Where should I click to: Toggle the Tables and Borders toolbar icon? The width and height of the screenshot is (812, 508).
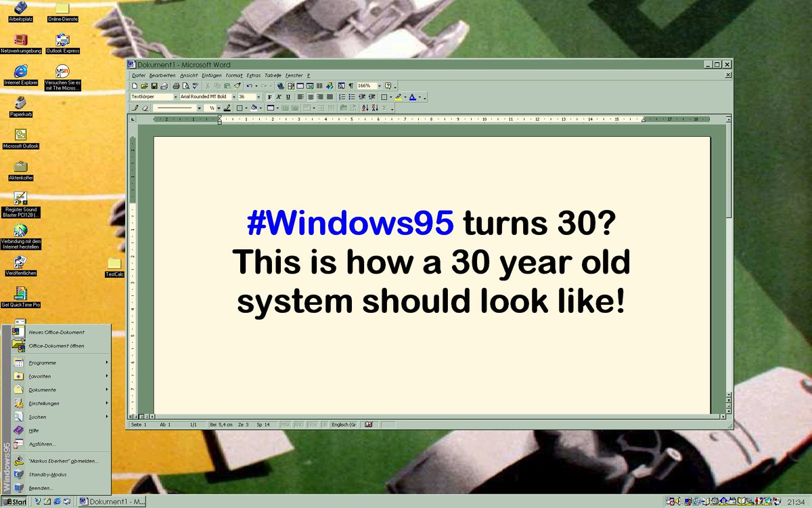(x=291, y=86)
